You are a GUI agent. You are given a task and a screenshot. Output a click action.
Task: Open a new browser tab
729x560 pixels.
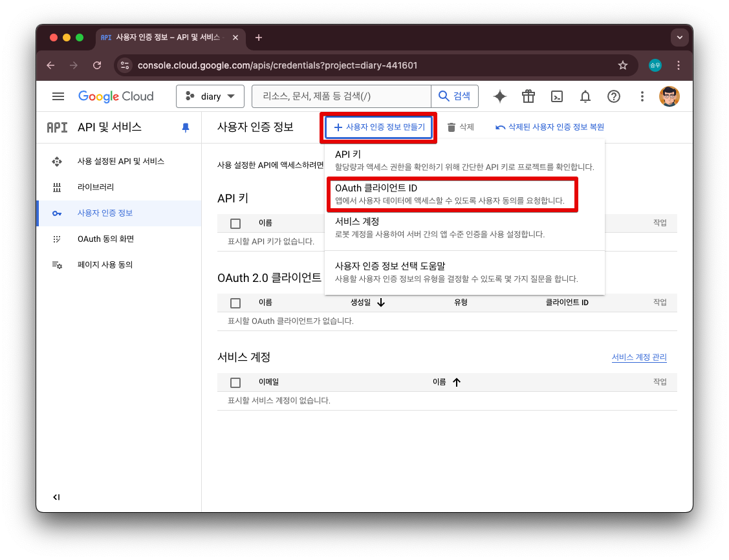pyautogui.click(x=259, y=38)
